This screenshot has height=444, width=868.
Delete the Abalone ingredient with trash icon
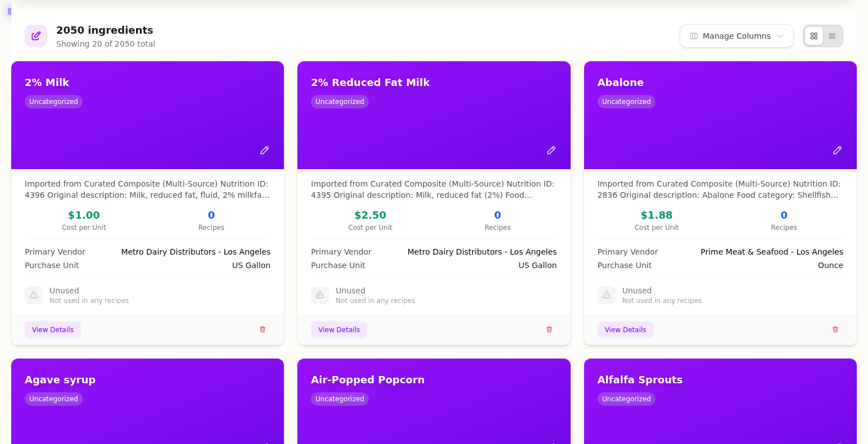pos(835,329)
